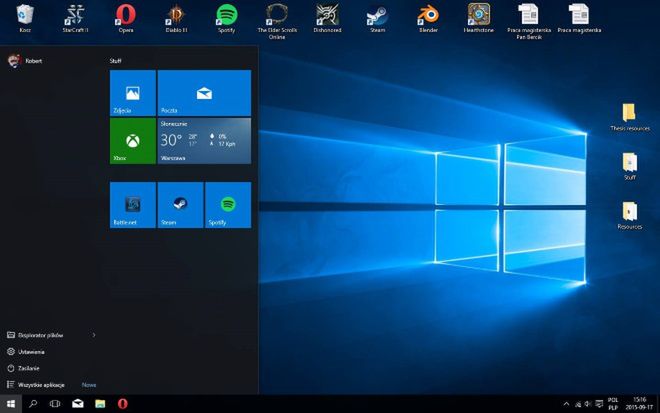Select the Hearthstone desktop icon
Viewport: 660px width, 413px height.
click(x=479, y=19)
